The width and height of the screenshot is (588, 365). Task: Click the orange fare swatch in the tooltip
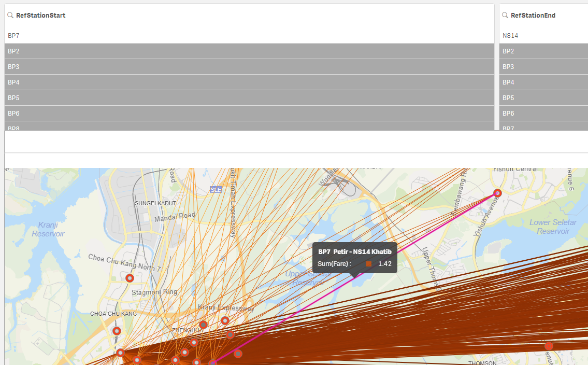click(368, 264)
